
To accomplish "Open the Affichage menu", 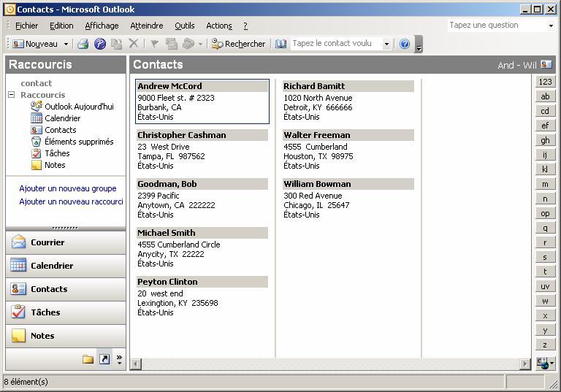I will (x=102, y=26).
